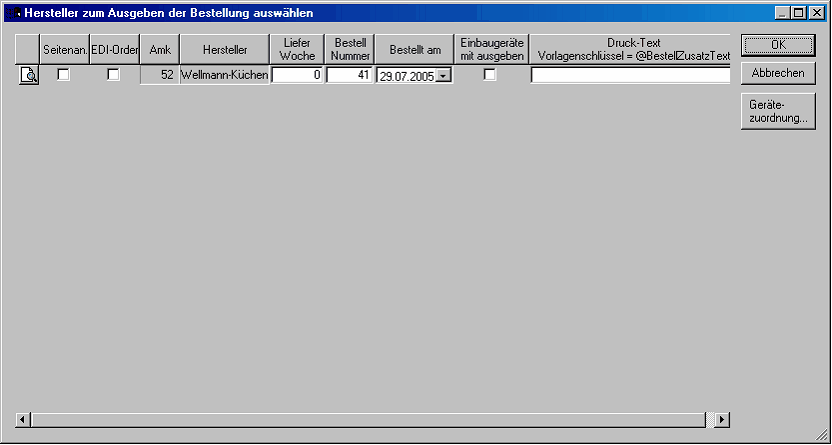Toggle the Seitenan. checkbox
This screenshot has width=832, height=445.
(63, 75)
